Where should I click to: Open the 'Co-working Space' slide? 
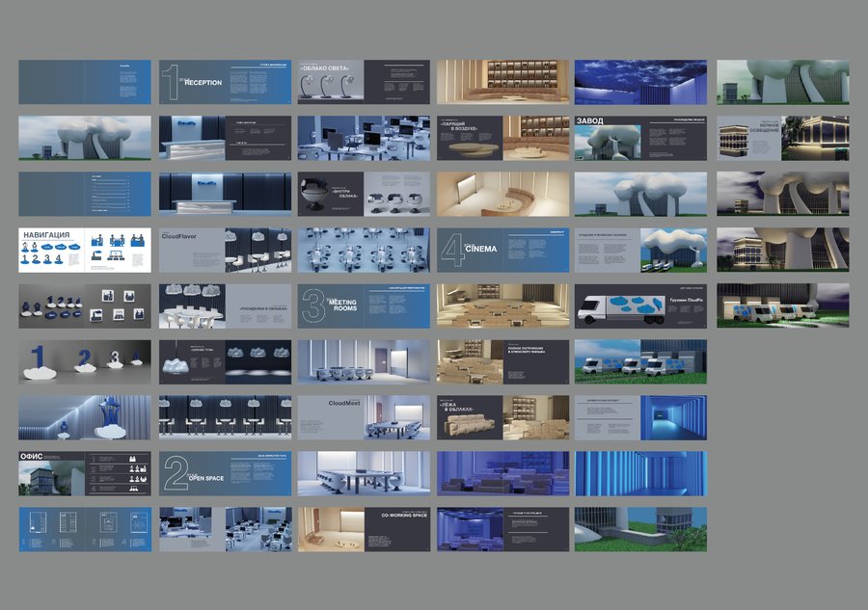[x=364, y=529]
